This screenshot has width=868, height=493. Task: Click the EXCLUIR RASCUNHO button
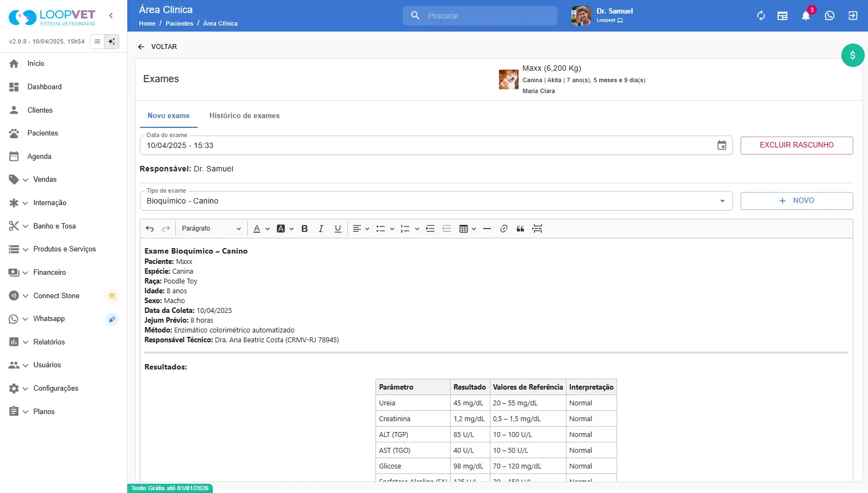pos(796,145)
